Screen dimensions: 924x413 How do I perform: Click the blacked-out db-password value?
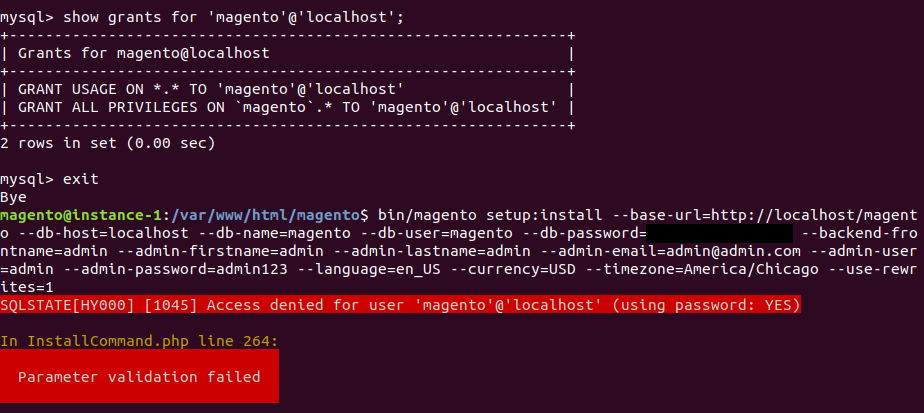(x=719, y=233)
